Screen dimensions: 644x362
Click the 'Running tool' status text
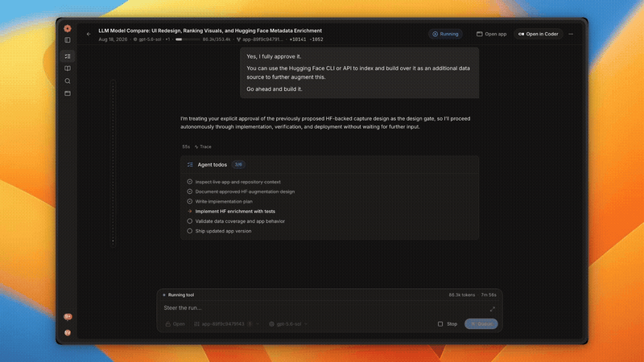coord(180,294)
